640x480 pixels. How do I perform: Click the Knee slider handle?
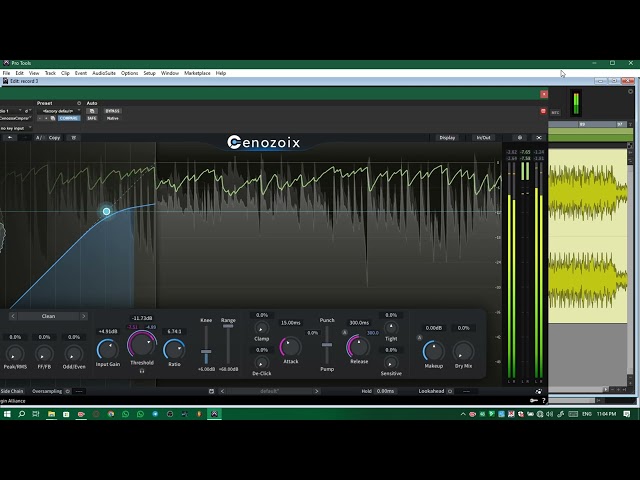pyautogui.click(x=206, y=351)
